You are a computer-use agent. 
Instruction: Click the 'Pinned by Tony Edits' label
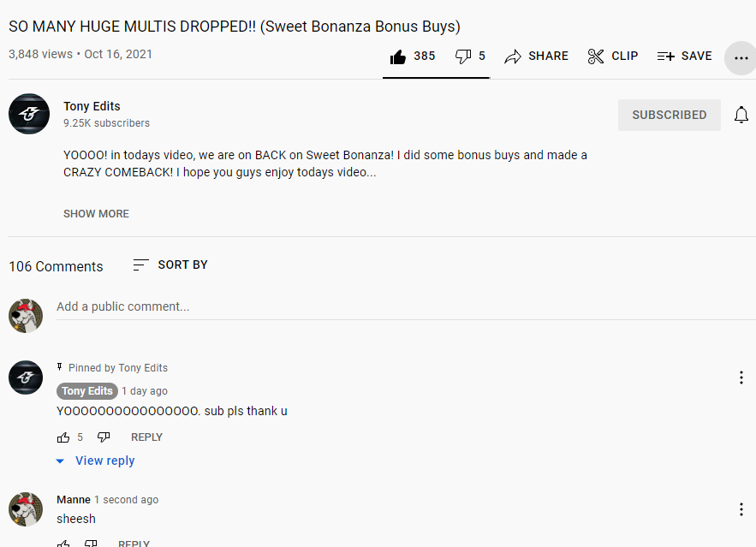pyautogui.click(x=117, y=368)
